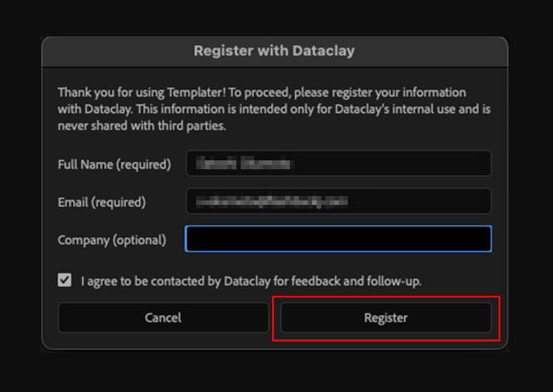
Task: Place cursor in the empty Company box
Action: click(x=338, y=239)
